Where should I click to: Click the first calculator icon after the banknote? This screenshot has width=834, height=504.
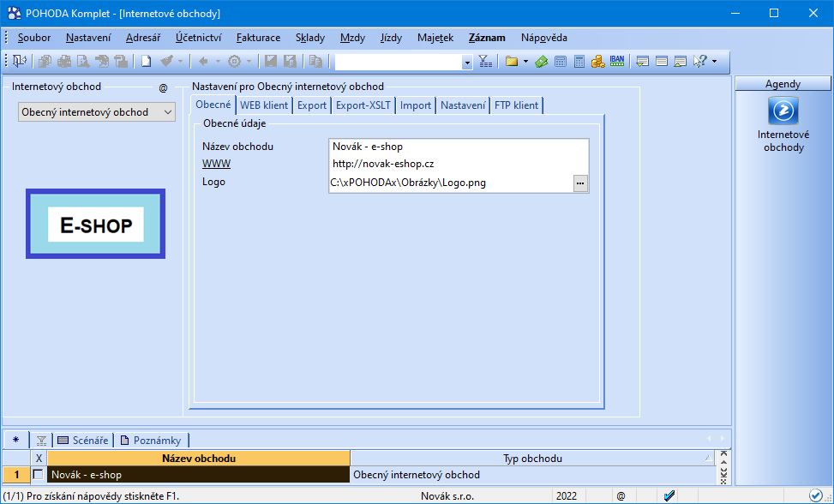[560, 62]
